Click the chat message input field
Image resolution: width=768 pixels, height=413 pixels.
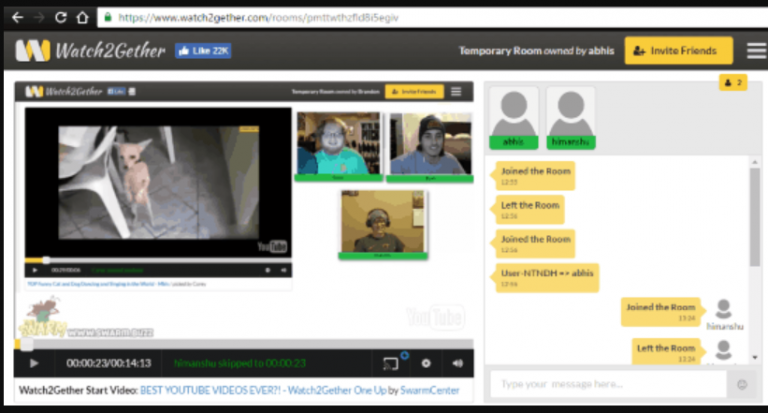[608, 384]
